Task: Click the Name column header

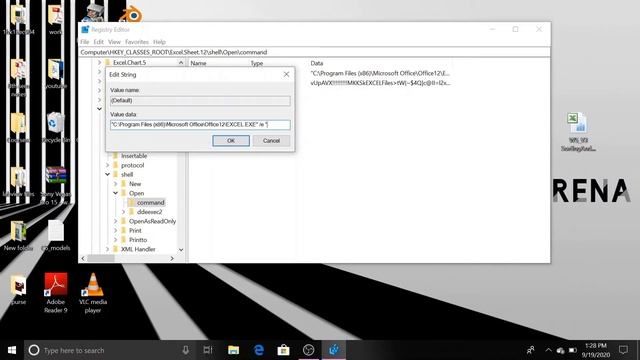Action: 198,63
